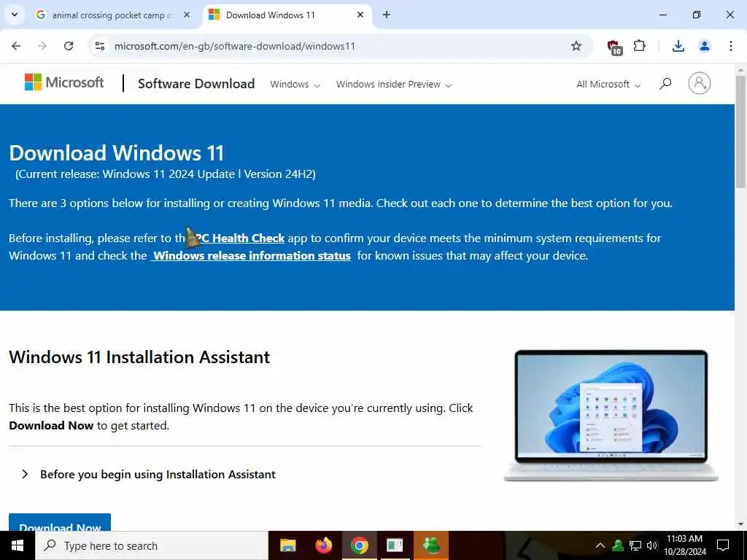Go back to the previous page
The width and height of the screenshot is (747, 560).
click(16, 46)
